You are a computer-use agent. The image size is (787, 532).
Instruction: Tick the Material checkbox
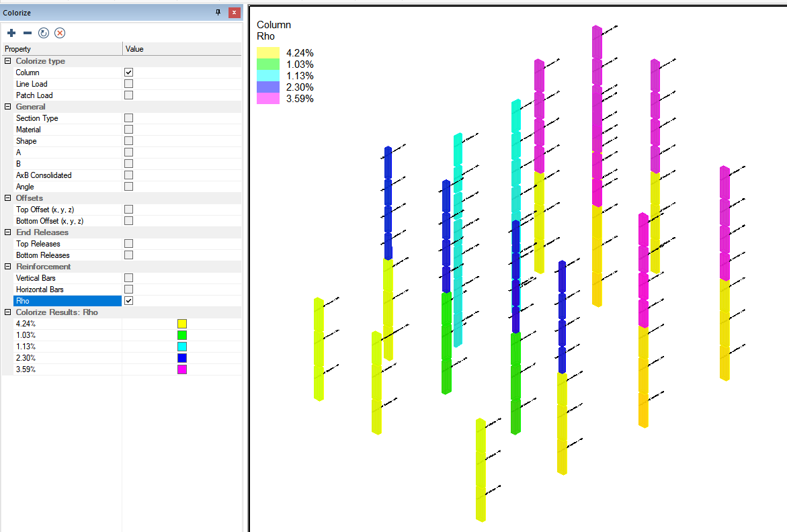click(128, 130)
